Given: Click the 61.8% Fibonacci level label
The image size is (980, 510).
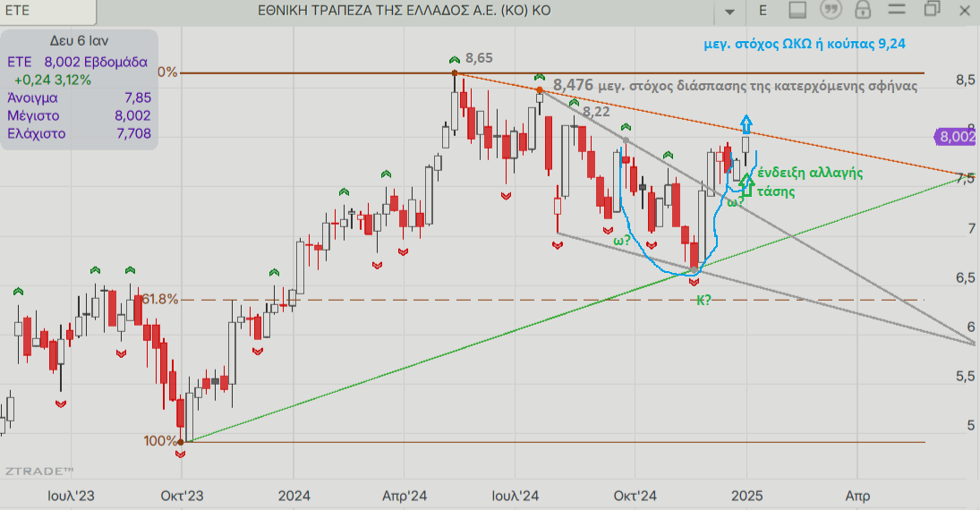Looking at the screenshot, I should (x=160, y=300).
